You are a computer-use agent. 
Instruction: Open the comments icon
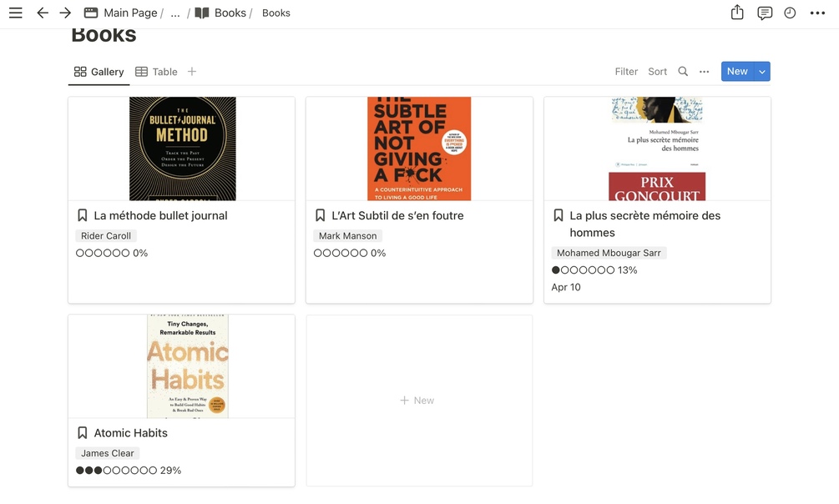pos(764,13)
